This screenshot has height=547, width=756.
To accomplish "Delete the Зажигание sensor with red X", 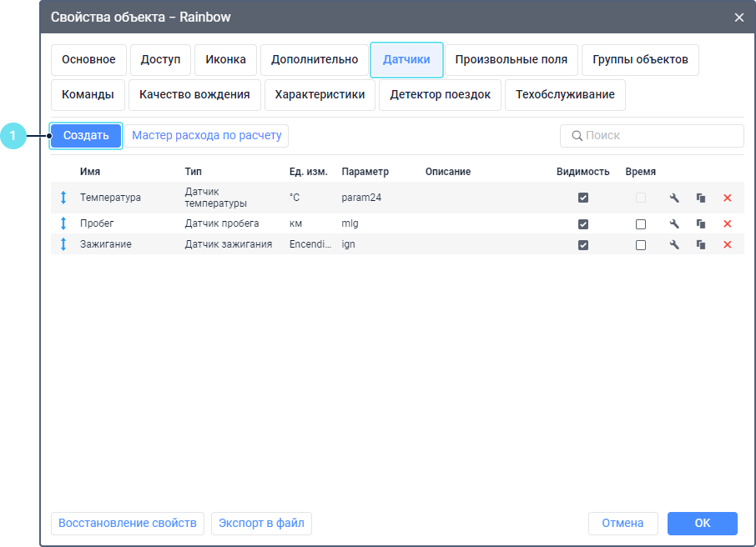I will tap(727, 245).
